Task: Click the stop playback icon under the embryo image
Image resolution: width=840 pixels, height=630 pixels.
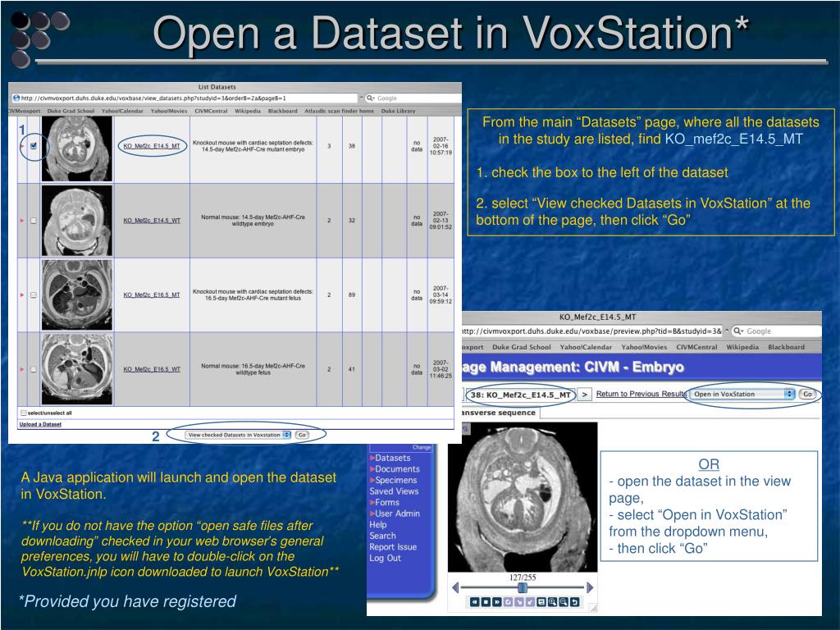Action: point(486,602)
